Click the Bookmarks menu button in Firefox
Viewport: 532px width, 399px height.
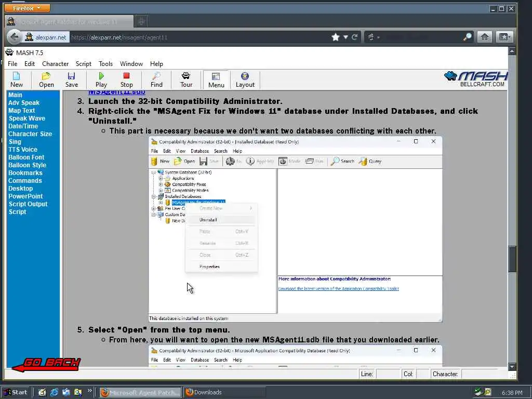point(504,37)
